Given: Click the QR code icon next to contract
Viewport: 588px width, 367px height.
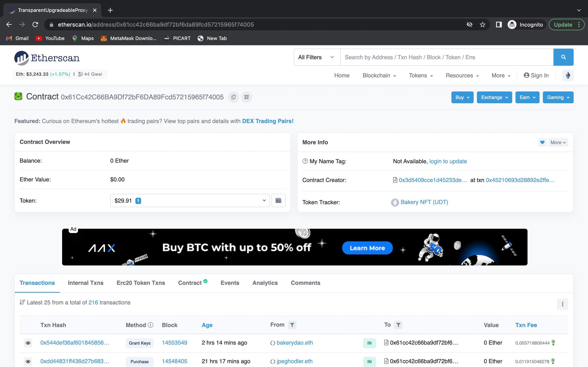Looking at the screenshot, I should [x=247, y=97].
